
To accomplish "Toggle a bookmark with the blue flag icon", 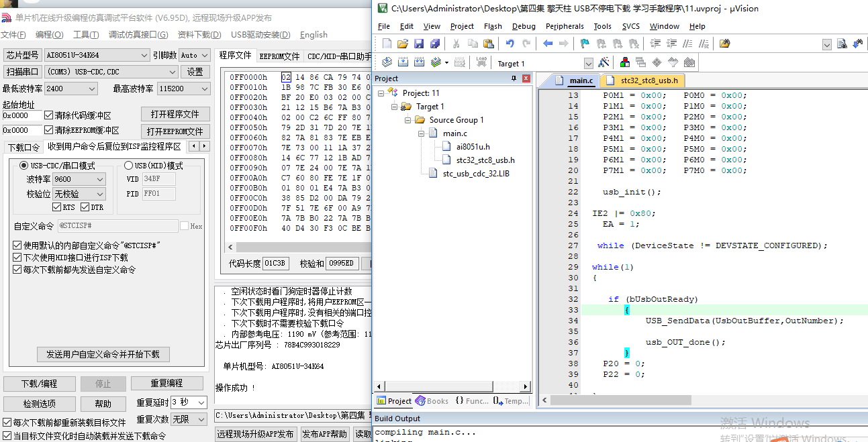I will (x=585, y=44).
